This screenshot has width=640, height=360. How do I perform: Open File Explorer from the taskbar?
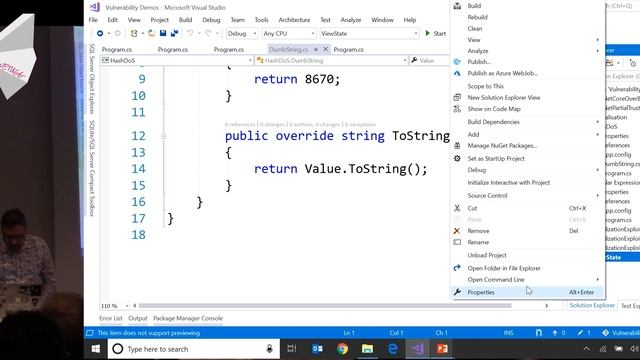[367, 349]
